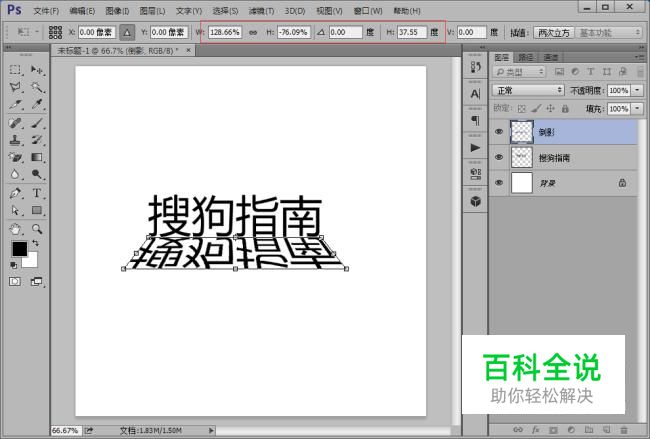The width and height of the screenshot is (650, 439).
Task: Select the Zoom tool
Action: pos(37,229)
